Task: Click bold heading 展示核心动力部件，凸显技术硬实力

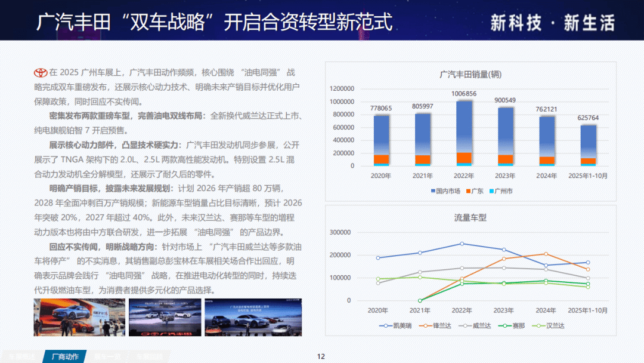Action: (x=114, y=145)
